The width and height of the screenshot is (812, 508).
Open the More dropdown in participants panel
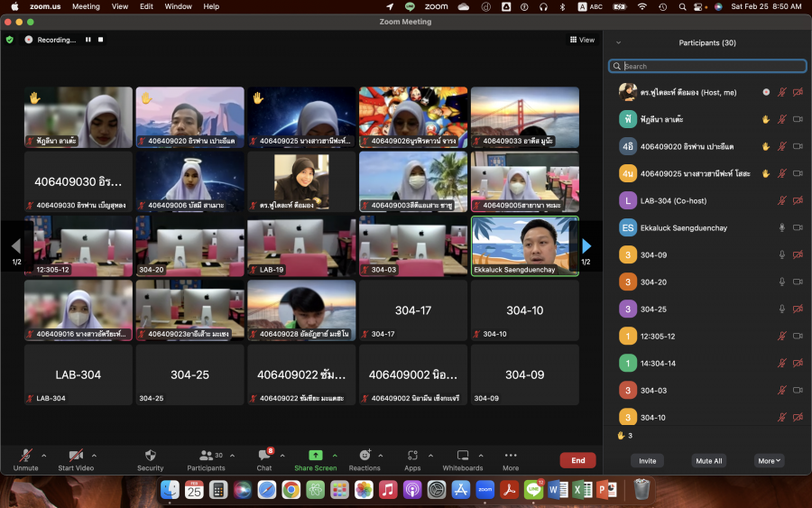pos(769,460)
